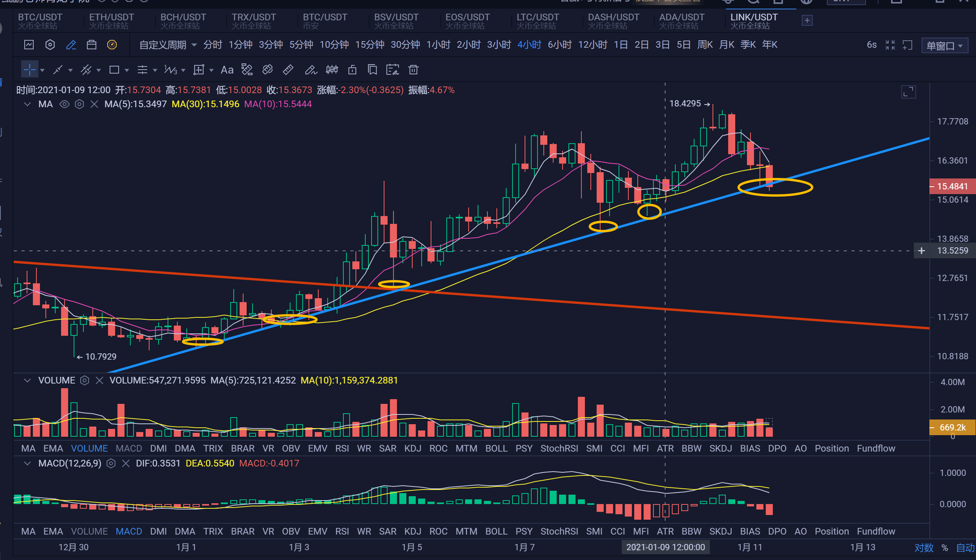Toggle 对数 logarithmic scale
This screenshot has height=560, width=976.
[924, 548]
